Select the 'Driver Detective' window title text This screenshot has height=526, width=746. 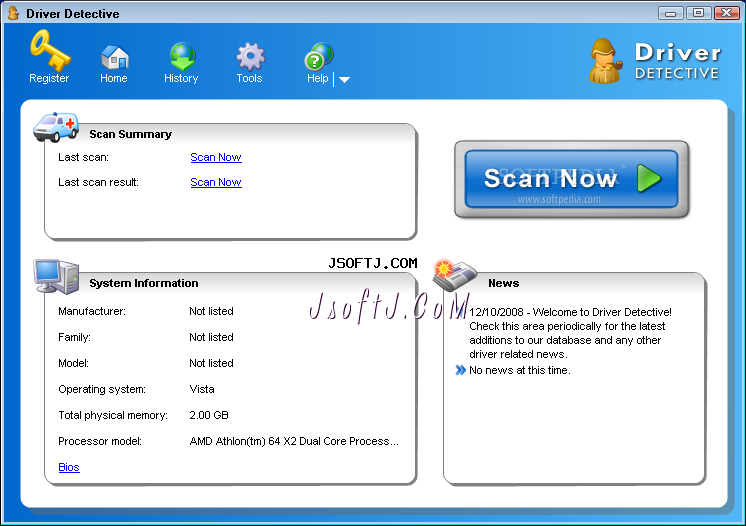[x=73, y=14]
